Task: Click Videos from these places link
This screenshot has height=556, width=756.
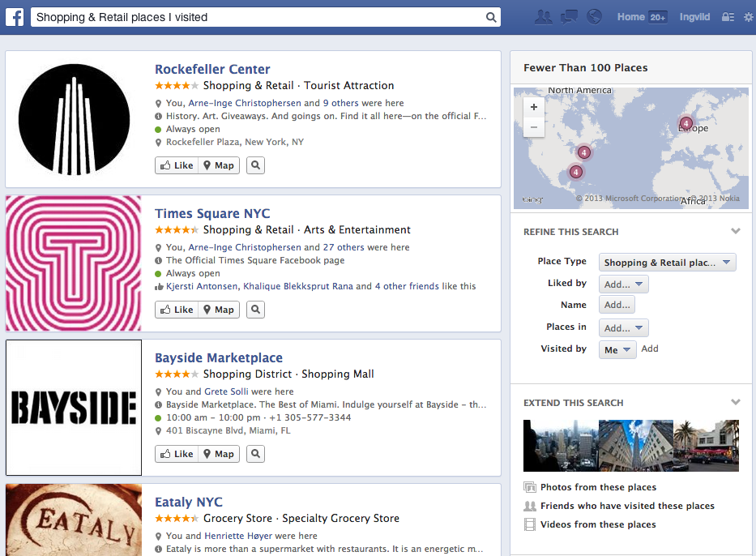Action: click(598, 524)
